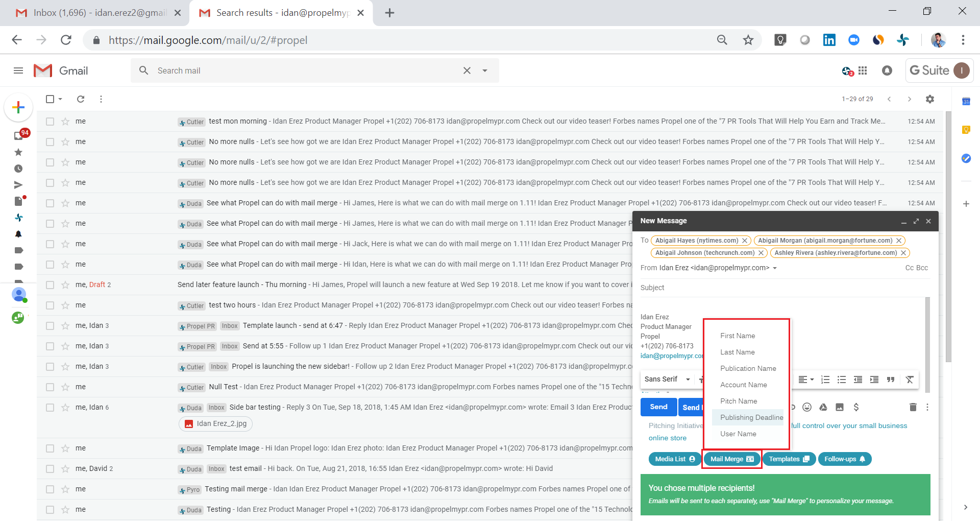Image resolution: width=980 pixels, height=521 pixels.
Task: Select the Publication Name merge field
Action: pos(748,368)
